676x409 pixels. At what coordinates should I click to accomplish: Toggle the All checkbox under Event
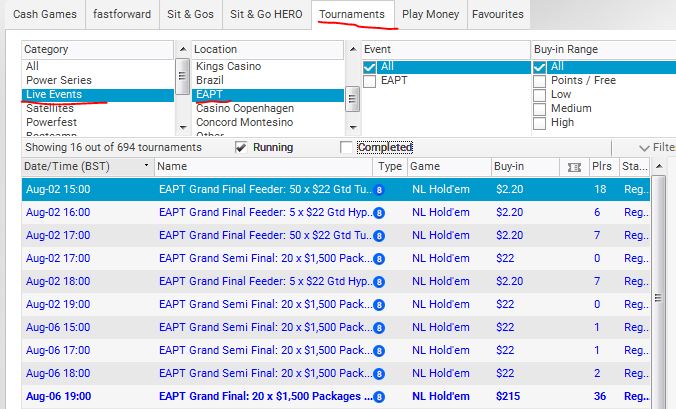pyautogui.click(x=369, y=67)
